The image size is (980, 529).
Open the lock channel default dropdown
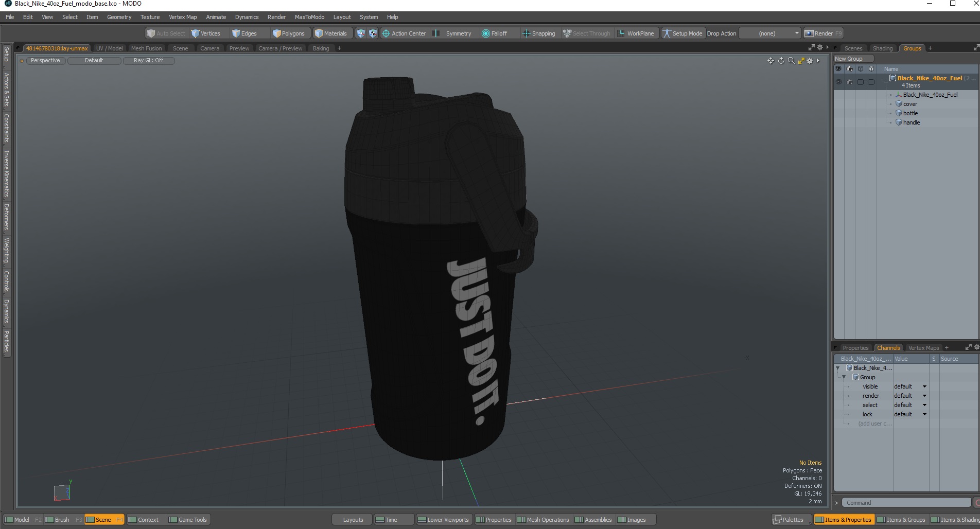[911, 414]
